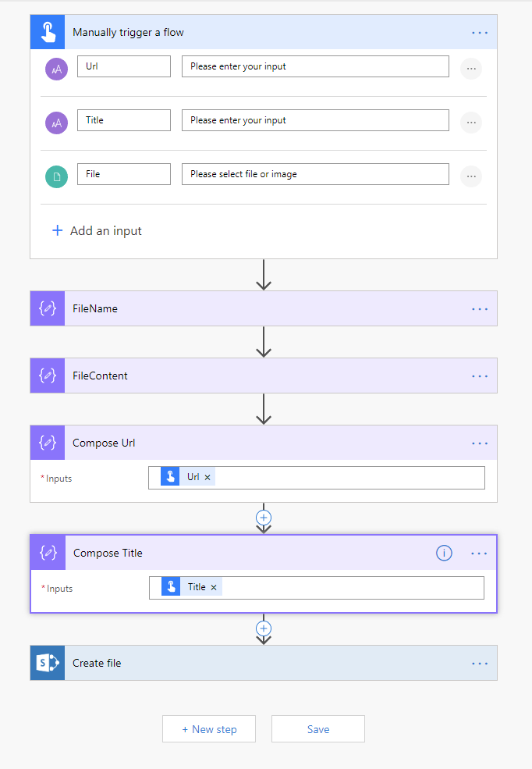Click the File input type icon
Image resolution: width=532 pixels, height=769 pixels.
point(56,176)
